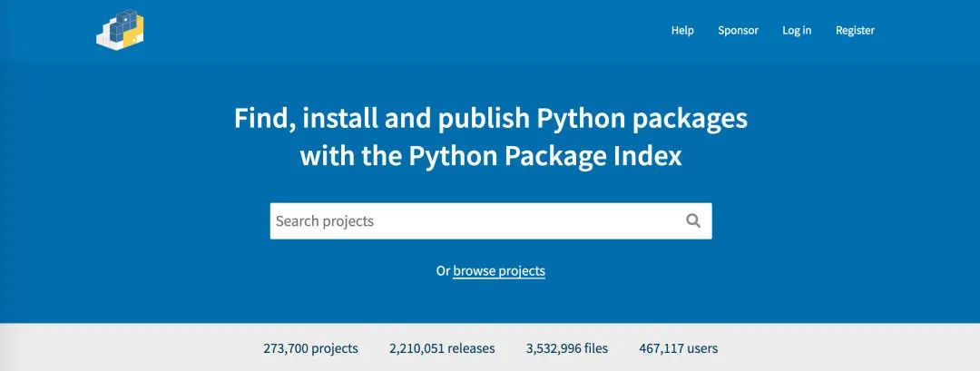Click the "Or" text before browse projects

[443, 270]
